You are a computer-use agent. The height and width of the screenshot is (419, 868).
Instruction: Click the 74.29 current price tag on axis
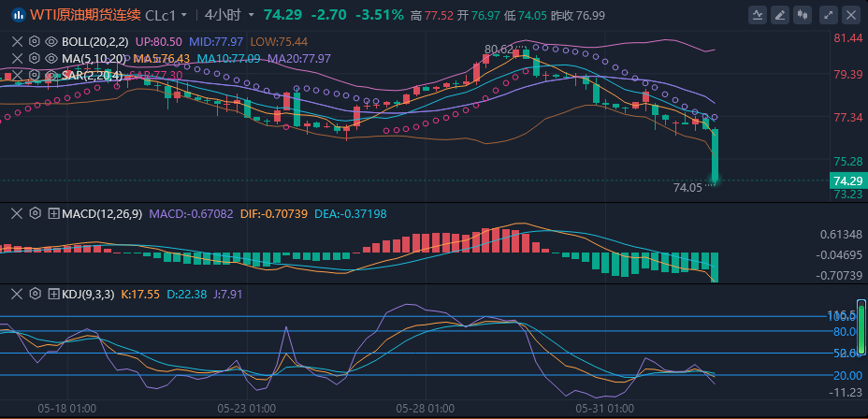[x=846, y=181]
